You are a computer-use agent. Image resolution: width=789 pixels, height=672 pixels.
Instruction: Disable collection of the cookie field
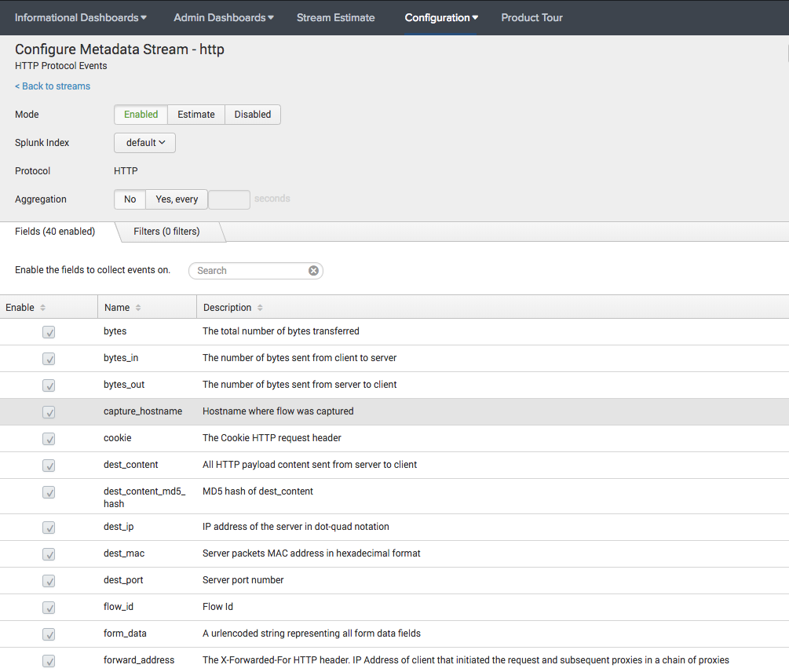point(49,439)
